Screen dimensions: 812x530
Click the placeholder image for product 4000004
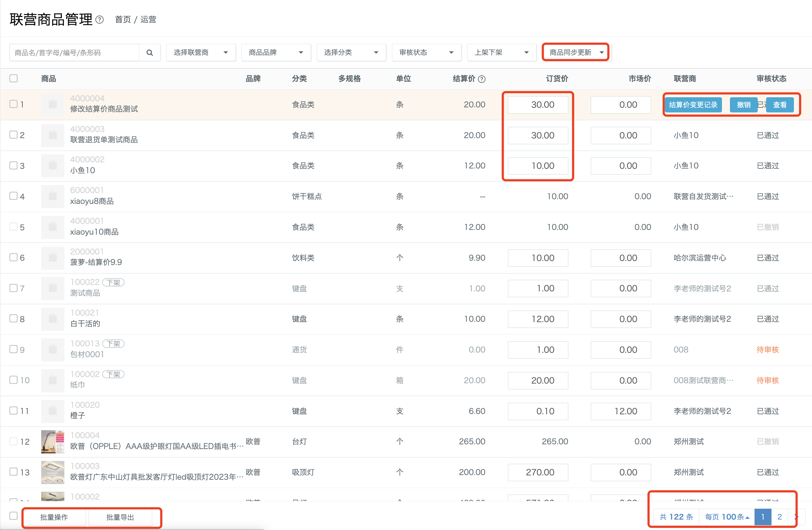pyautogui.click(x=53, y=104)
